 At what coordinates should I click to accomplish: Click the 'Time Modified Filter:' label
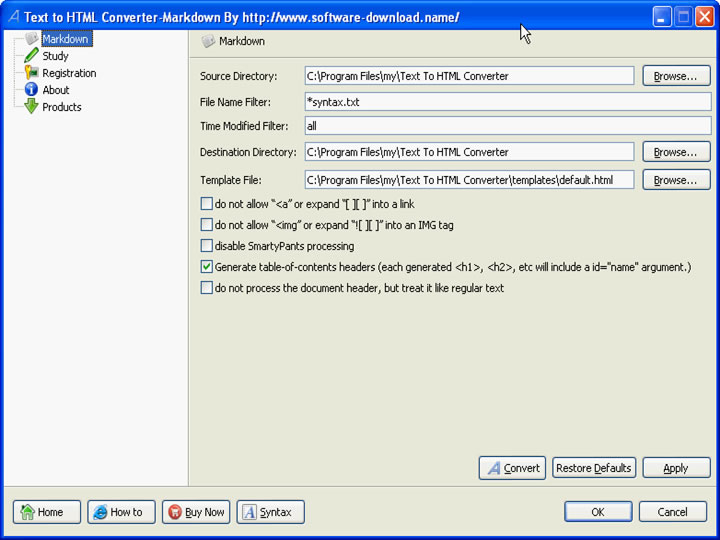244,126
